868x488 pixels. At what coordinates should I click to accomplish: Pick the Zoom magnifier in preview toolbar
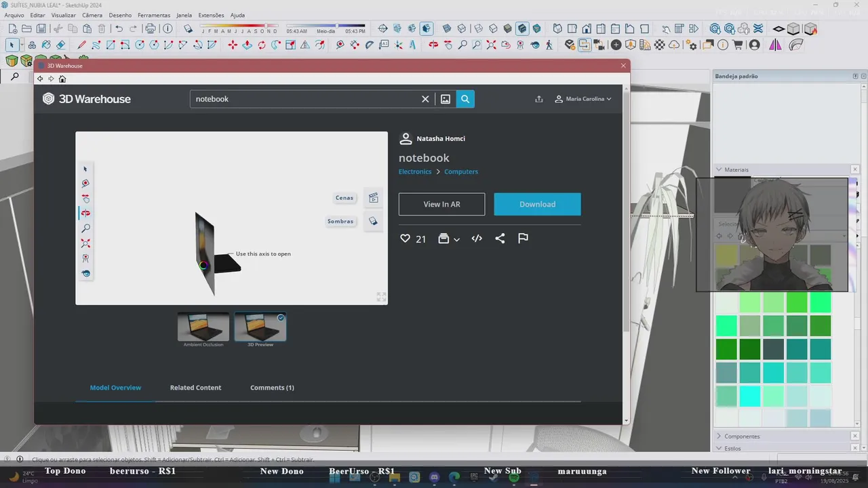pyautogui.click(x=85, y=228)
